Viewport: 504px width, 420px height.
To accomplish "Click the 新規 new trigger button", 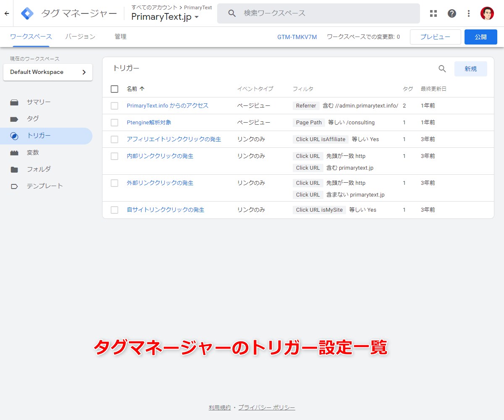I will [x=471, y=69].
